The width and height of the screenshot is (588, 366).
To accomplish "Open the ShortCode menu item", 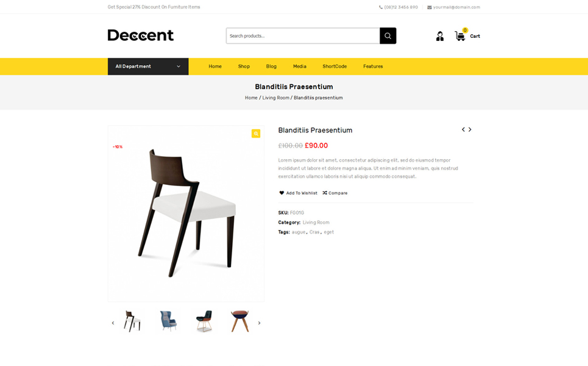I will (335, 66).
